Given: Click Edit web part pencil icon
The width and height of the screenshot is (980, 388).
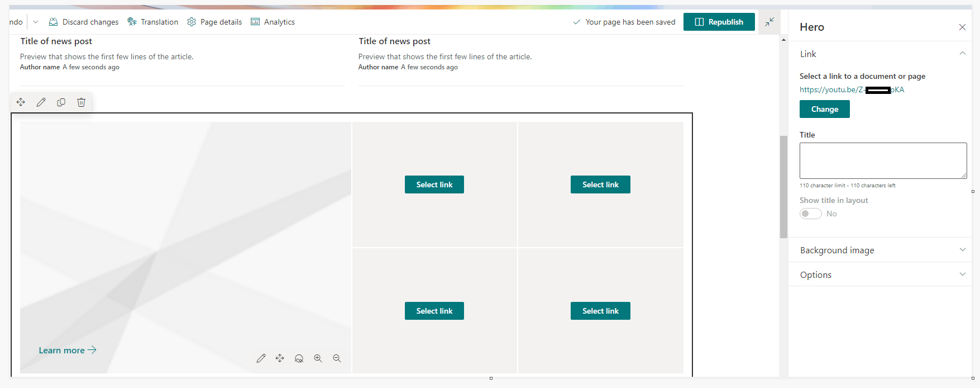Looking at the screenshot, I should coord(41,102).
